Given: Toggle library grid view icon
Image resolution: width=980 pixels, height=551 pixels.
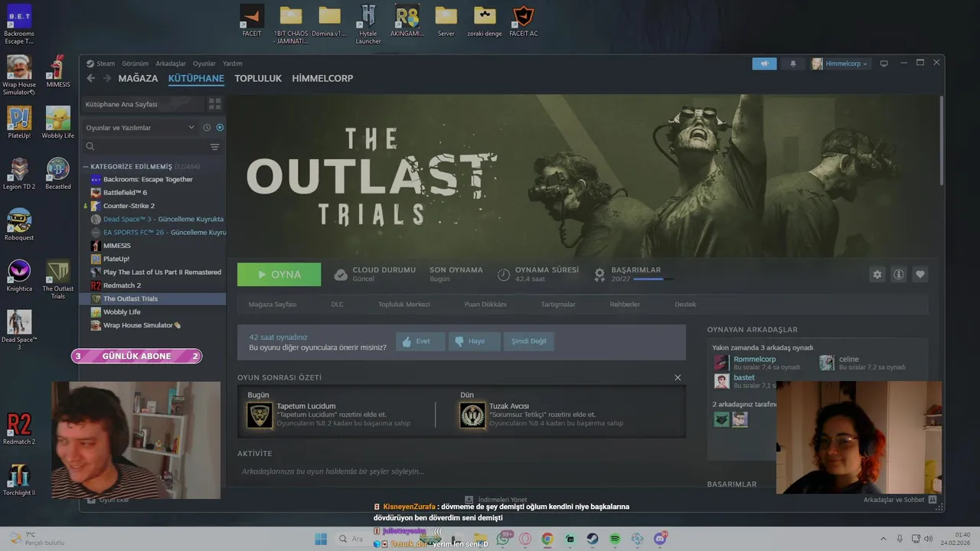Looking at the screenshot, I should [214, 103].
